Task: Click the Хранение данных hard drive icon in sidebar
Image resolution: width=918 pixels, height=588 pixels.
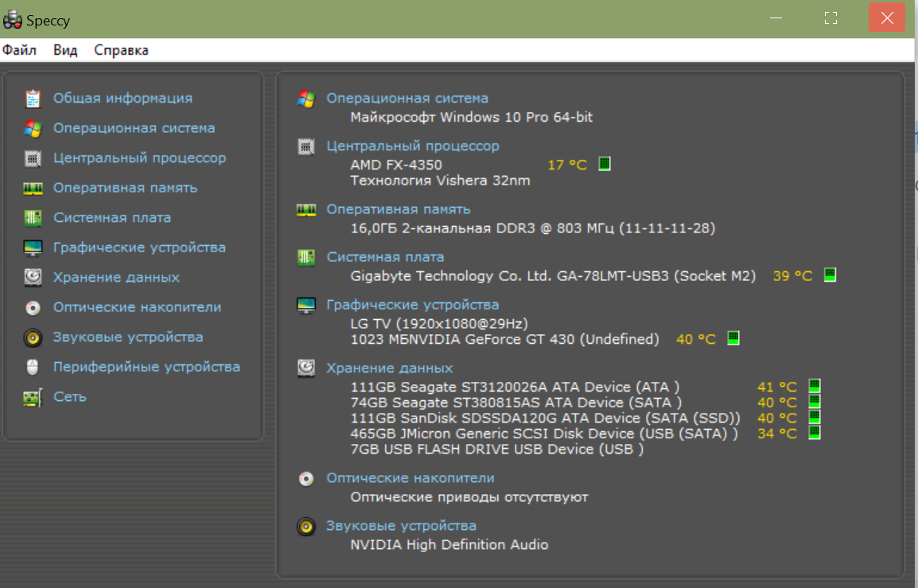Action: pyautogui.click(x=33, y=278)
